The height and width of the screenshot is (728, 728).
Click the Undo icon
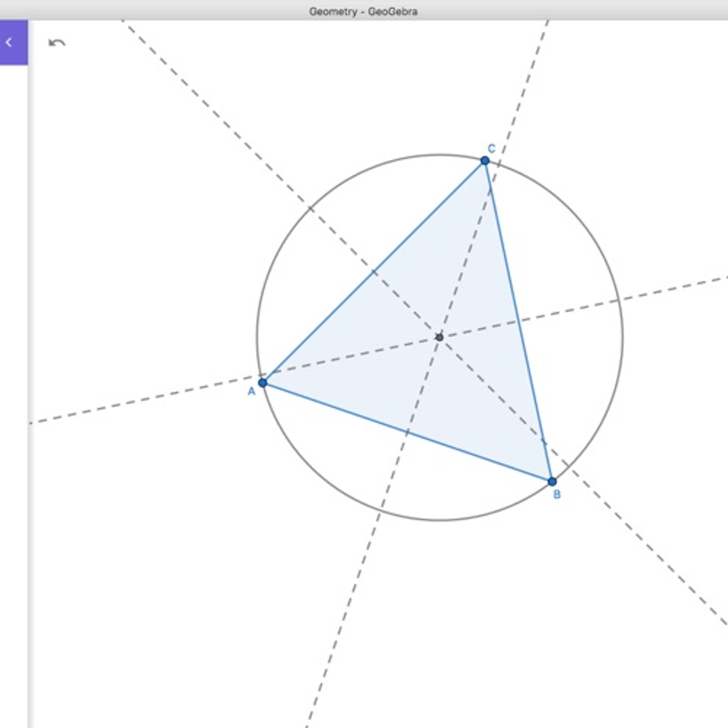click(58, 41)
